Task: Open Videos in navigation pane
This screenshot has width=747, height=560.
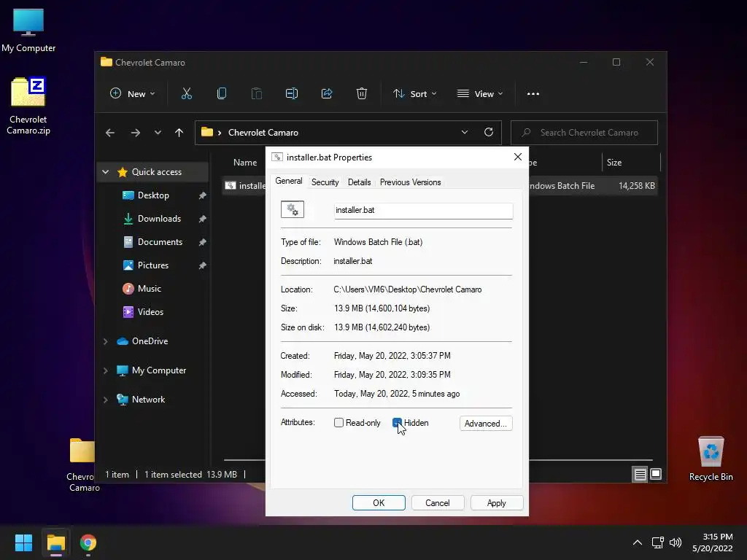Action: (150, 312)
